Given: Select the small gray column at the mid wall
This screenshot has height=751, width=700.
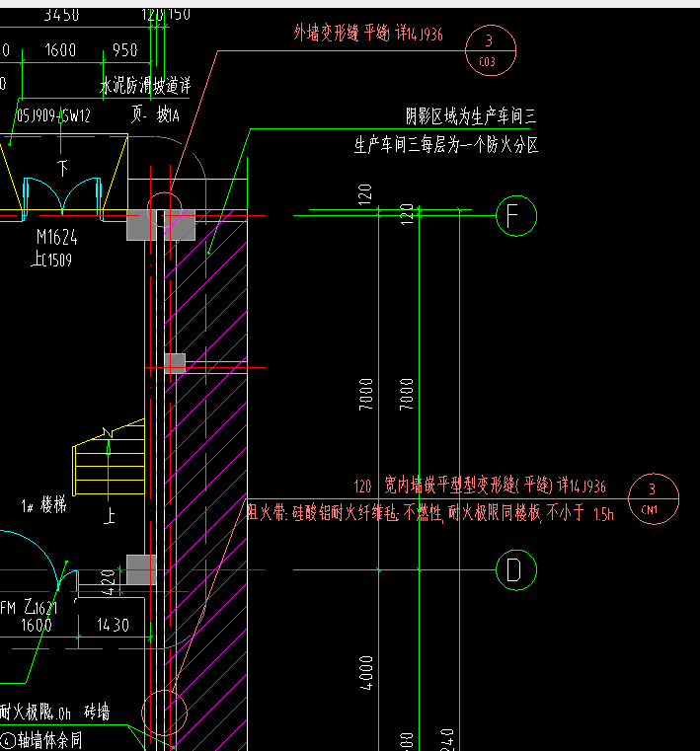Looking at the screenshot, I should point(175,363).
